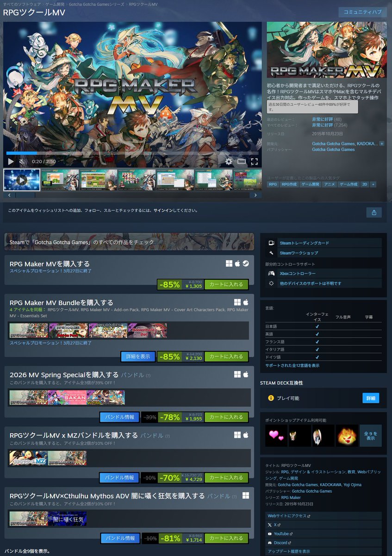Select the first video thumbnail
Screen dimensions: 392x556
[22, 180]
